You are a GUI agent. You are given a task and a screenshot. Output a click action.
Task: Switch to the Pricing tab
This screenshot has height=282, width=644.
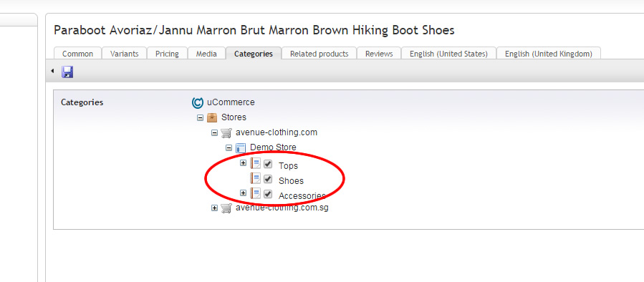[167, 54]
